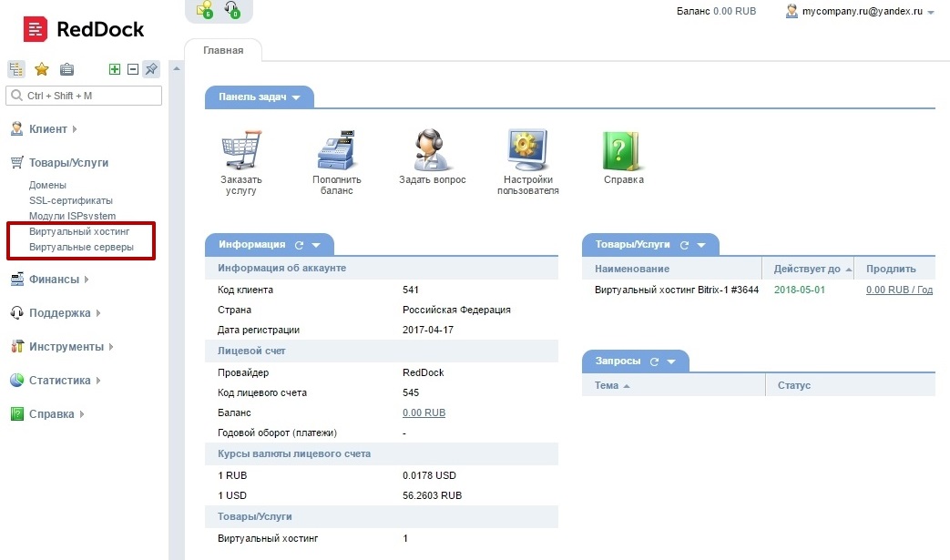Collapse all menu sections with minus icon
Screen dimensions: 950x560
[133, 69]
